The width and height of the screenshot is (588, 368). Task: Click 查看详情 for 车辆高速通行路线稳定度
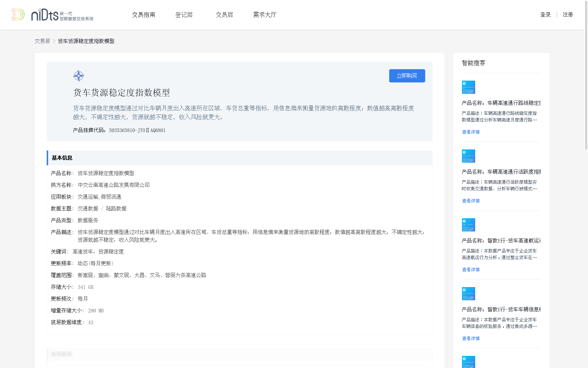coord(471,132)
